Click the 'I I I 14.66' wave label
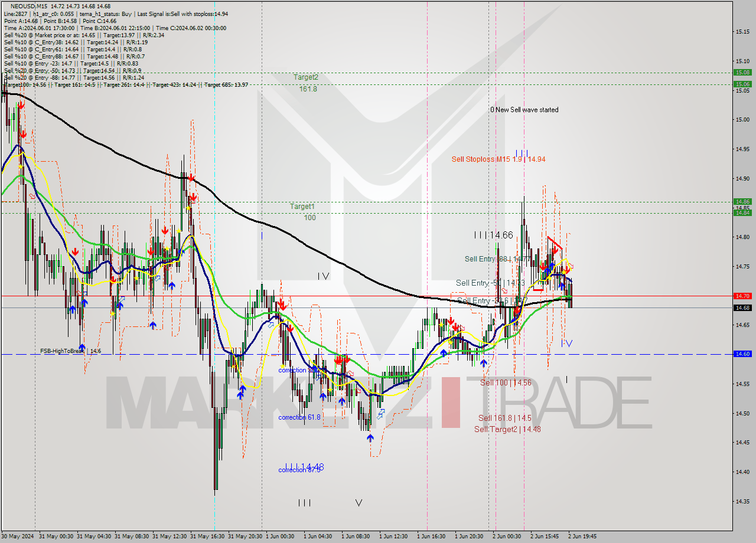Image resolution: width=756 pixels, height=543 pixels. pyautogui.click(x=493, y=235)
